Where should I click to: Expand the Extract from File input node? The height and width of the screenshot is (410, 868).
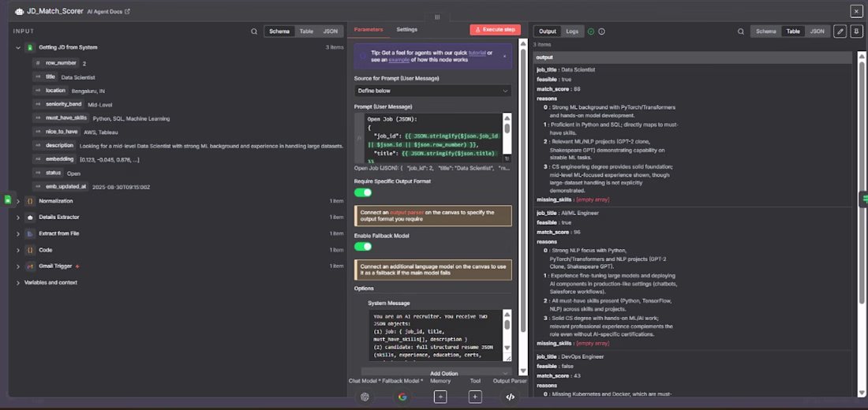17,233
